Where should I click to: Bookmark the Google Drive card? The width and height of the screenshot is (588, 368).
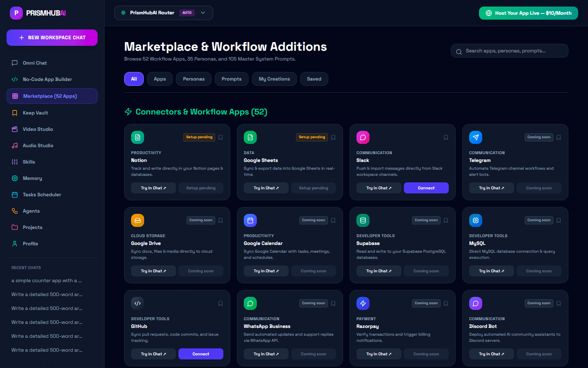coord(220,220)
